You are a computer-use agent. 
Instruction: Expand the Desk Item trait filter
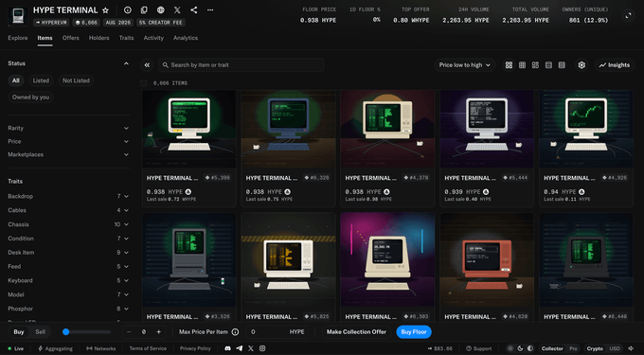68,253
